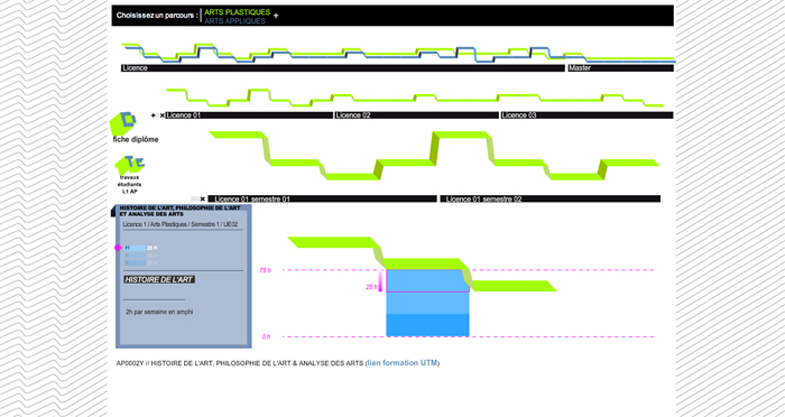
Task: Select the P hours row
Action: coord(142,255)
